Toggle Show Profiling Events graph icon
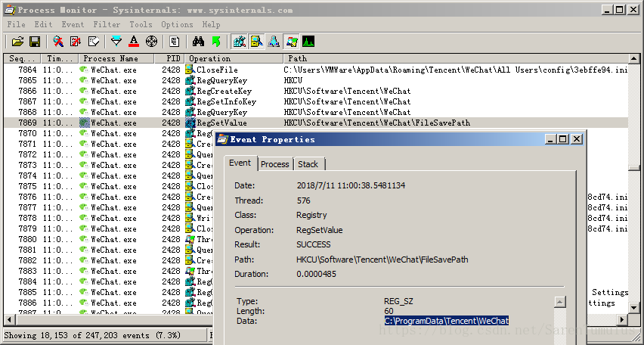644x345 pixels. (x=308, y=41)
